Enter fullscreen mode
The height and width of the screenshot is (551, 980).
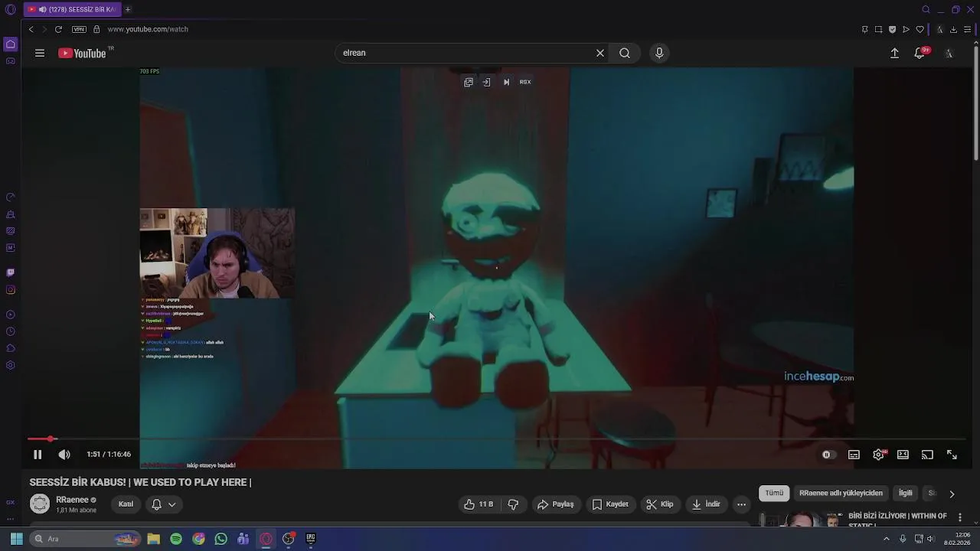[952, 455]
